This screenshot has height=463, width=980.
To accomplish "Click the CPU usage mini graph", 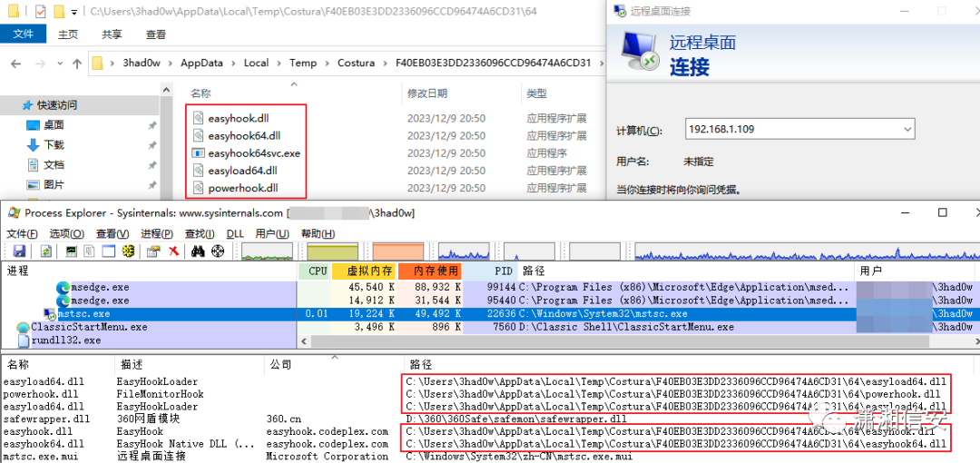I will click(268, 251).
